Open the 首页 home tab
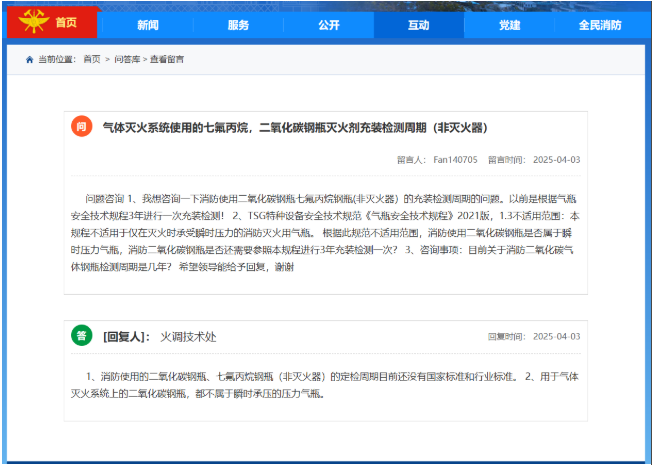Viewport: 652px width, 465px height. coord(68,23)
